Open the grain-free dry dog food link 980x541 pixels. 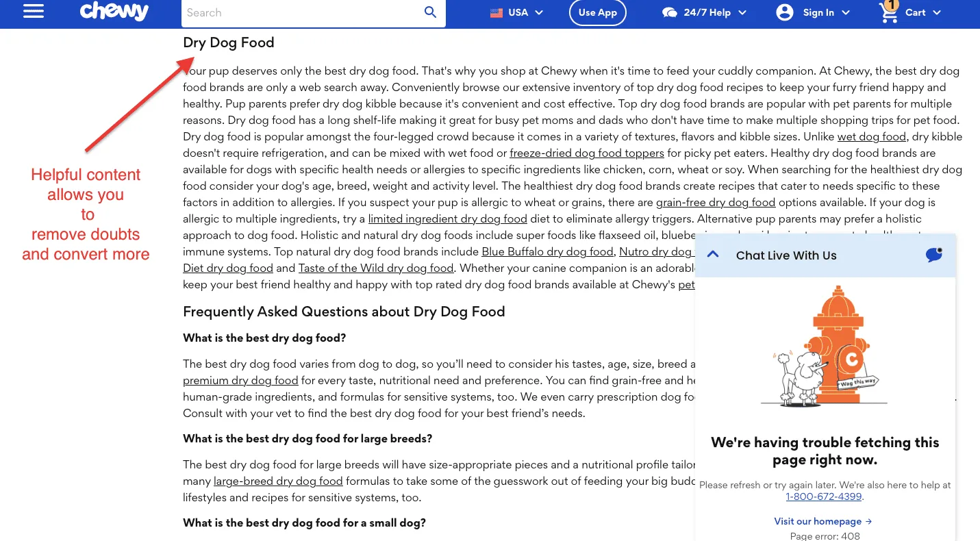coord(716,202)
